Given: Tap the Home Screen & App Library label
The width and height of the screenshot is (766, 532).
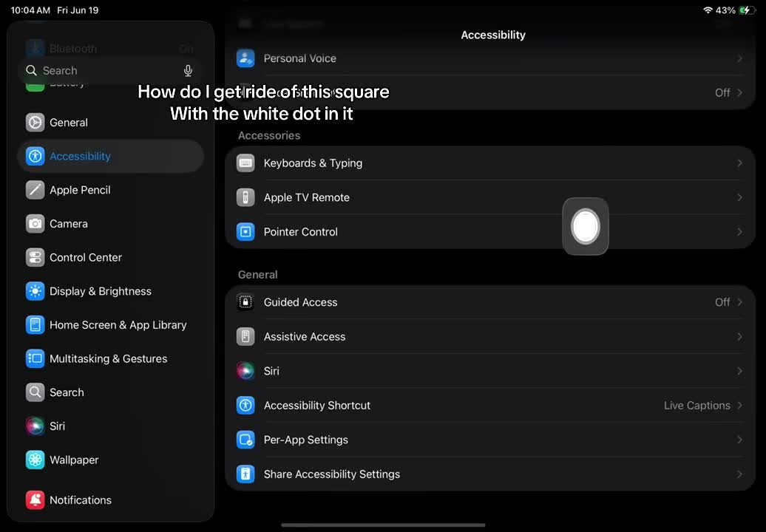Looking at the screenshot, I should pyautogui.click(x=118, y=325).
